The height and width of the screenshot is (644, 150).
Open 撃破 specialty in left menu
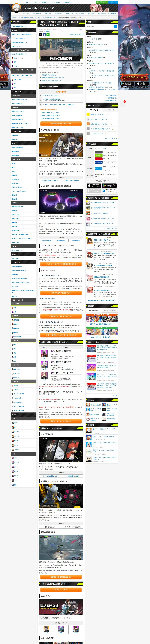tap(14, 349)
